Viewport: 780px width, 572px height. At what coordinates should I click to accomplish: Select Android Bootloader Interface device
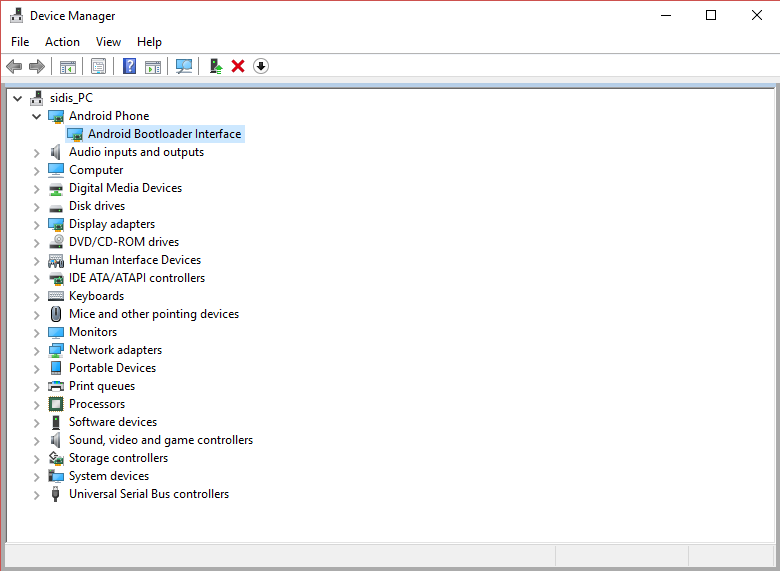coord(164,134)
